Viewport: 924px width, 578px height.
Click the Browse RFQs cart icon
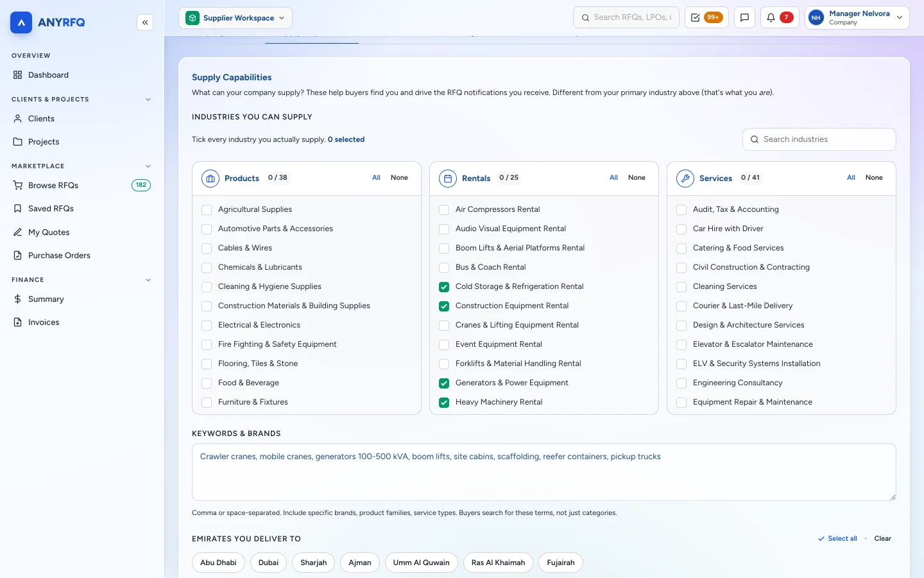coord(18,186)
